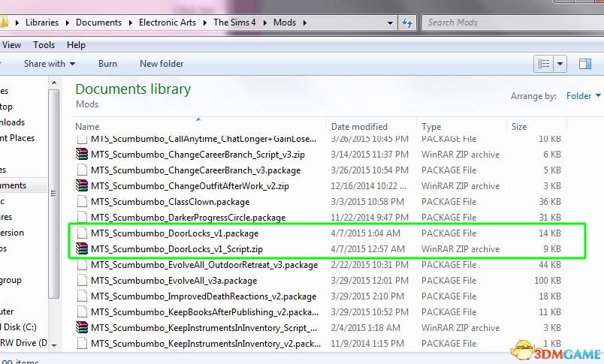Image resolution: width=604 pixels, height=364 pixels.
Task: Expand the arrow after Mods breadcrumb
Action: coord(305,23)
